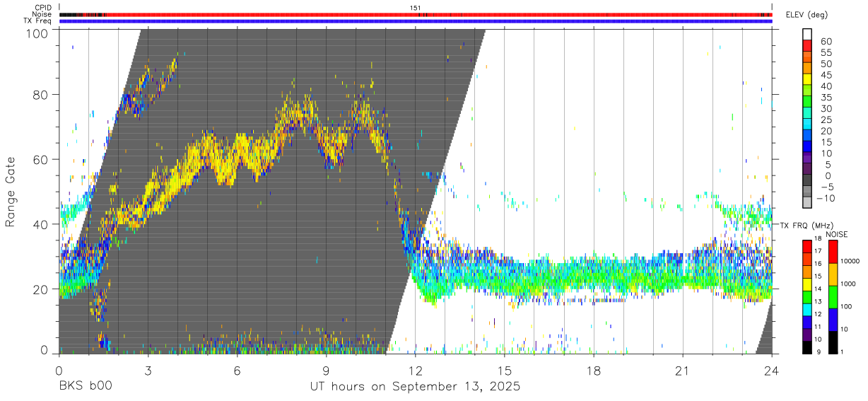Click the 'BKS b00' radar beam label
868x401 pixels.
pos(85,387)
